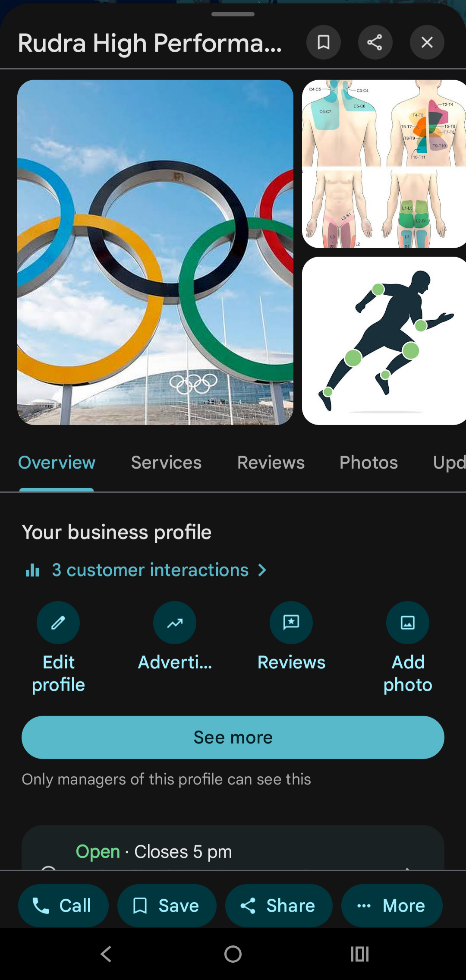Tap the Edit profile pencil icon
This screenshot has width=466, height=980.
point(58,623)
